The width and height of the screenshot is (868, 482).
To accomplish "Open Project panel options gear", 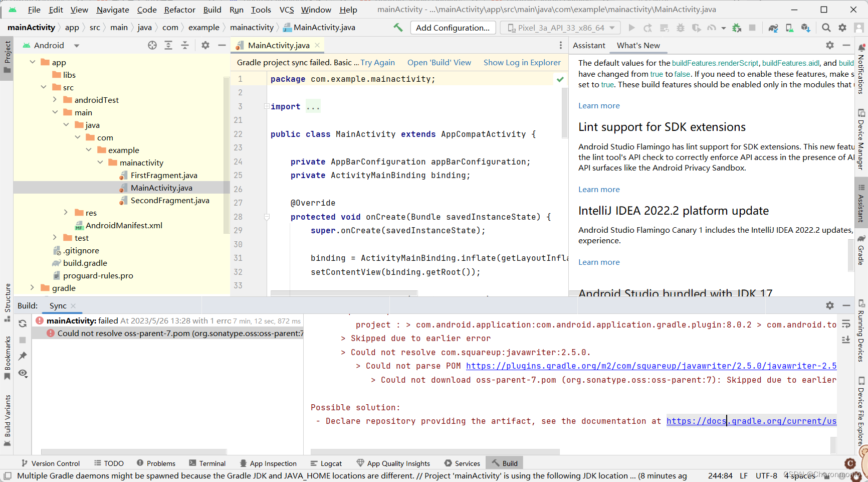I will (205, 45).
